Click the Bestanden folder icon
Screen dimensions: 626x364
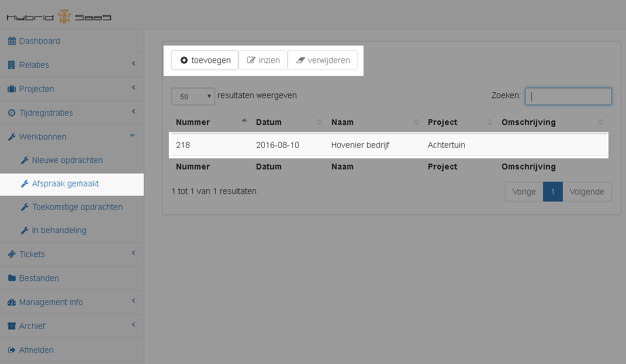point(12,279)
